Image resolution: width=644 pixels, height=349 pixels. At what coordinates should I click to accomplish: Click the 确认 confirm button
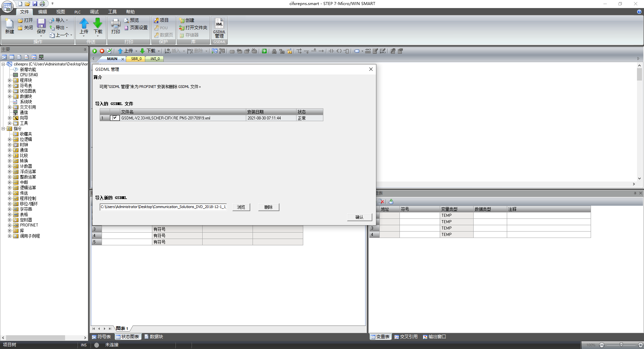[x=359, y=217]
